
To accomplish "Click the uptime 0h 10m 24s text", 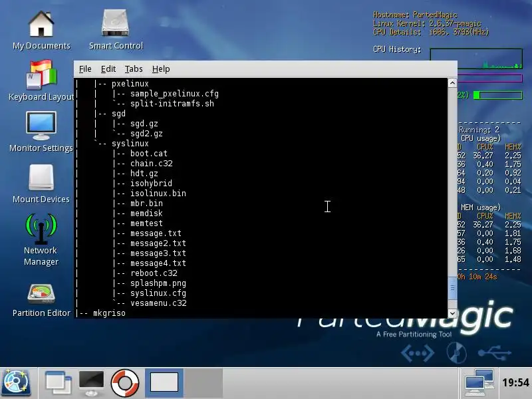I will (477, 277).
